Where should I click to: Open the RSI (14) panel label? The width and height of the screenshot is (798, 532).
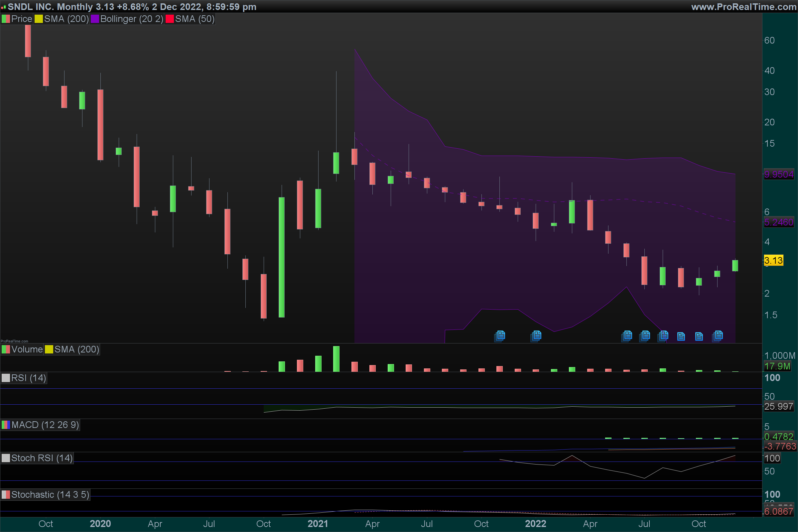(x=28, y=378)
